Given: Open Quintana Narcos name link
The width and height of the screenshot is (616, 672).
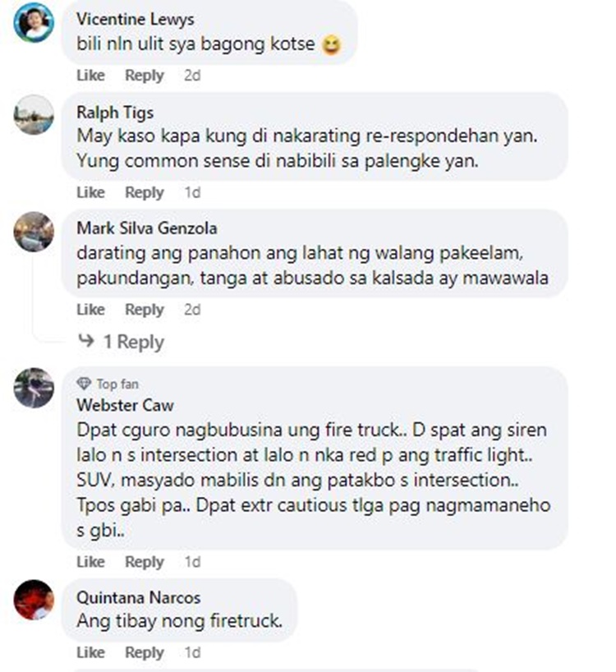Looking at the screenshot, I should pyautogui.click(x=138, y=597).
